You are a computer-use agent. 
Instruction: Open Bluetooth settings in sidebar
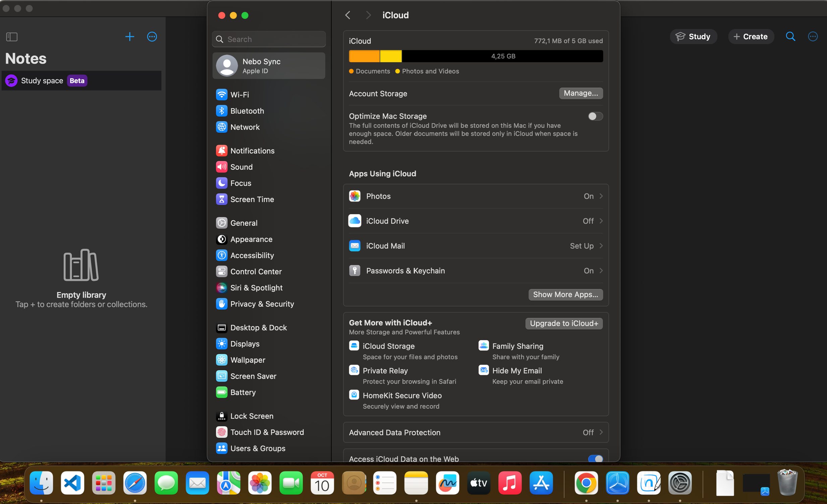pyautogui.click(x=247, y=111)
